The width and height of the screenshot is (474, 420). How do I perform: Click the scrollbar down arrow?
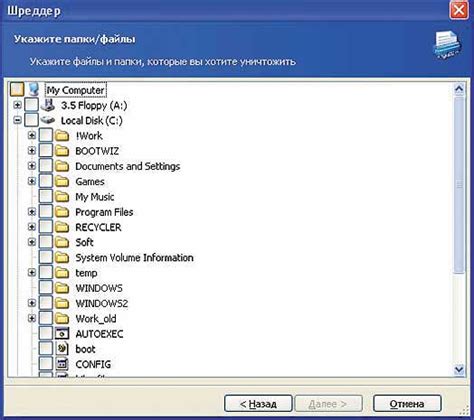point(459,369)
